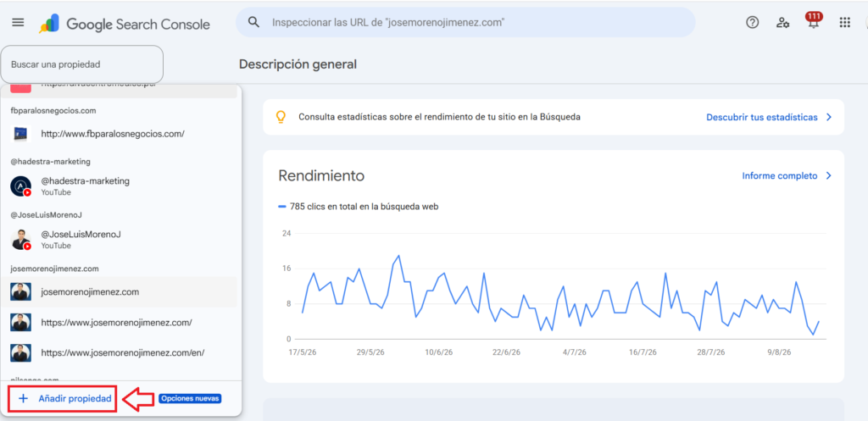
Task: Open Descubrir tus estadísticas link
Action: 762,117
